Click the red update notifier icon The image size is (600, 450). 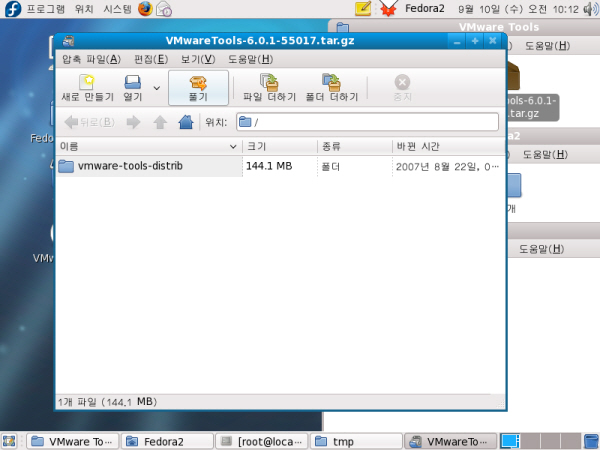coord(388,9)
